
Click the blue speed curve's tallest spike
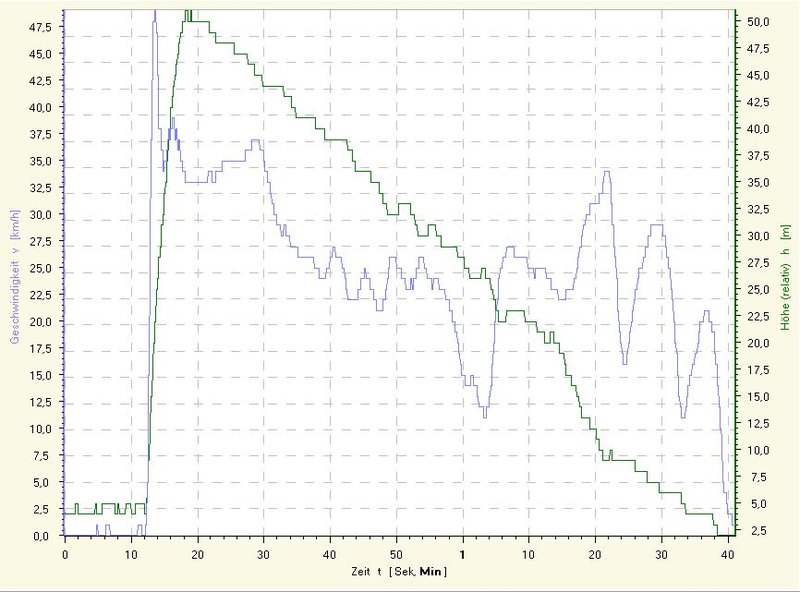pyautogui.click(x=154, y=12)
